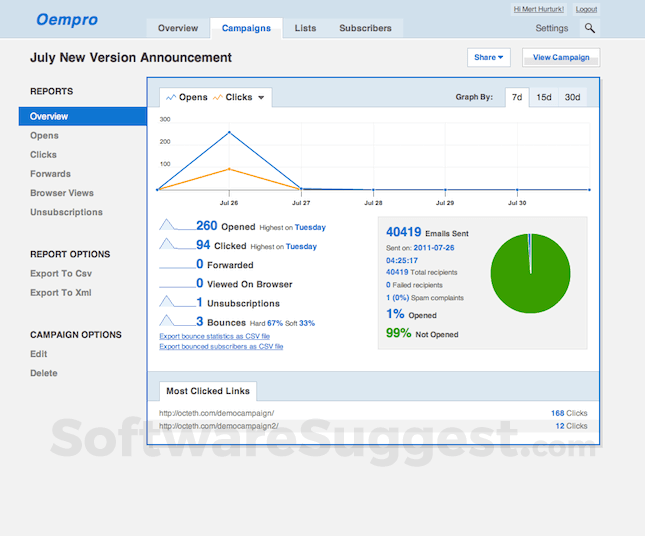Click the Jul 26 opens peak point

pyautogui.click(x=229, y=132)
